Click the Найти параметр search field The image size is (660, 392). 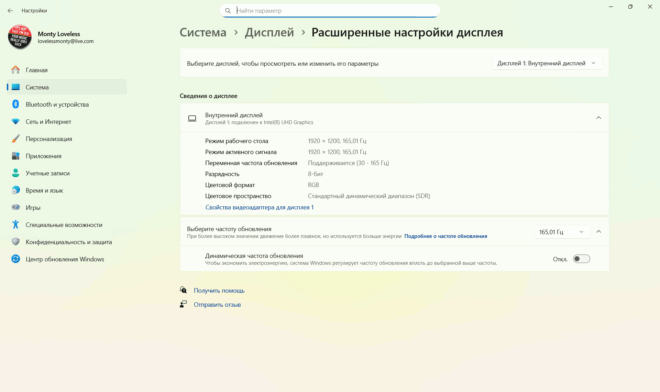[x=330, y=11]
